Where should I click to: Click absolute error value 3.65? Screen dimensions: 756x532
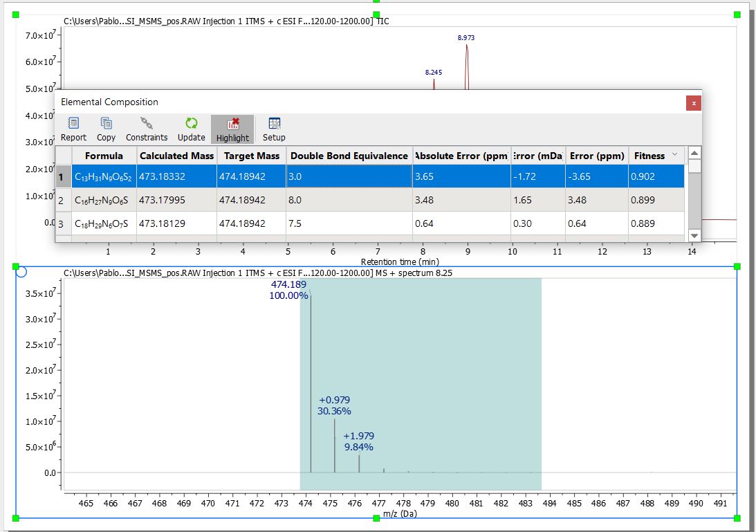(424, 176)
